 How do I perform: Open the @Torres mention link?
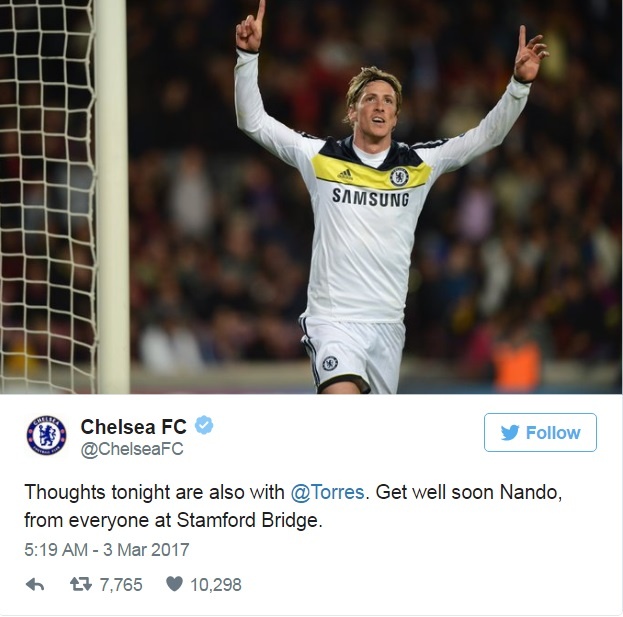click(327, 492)
